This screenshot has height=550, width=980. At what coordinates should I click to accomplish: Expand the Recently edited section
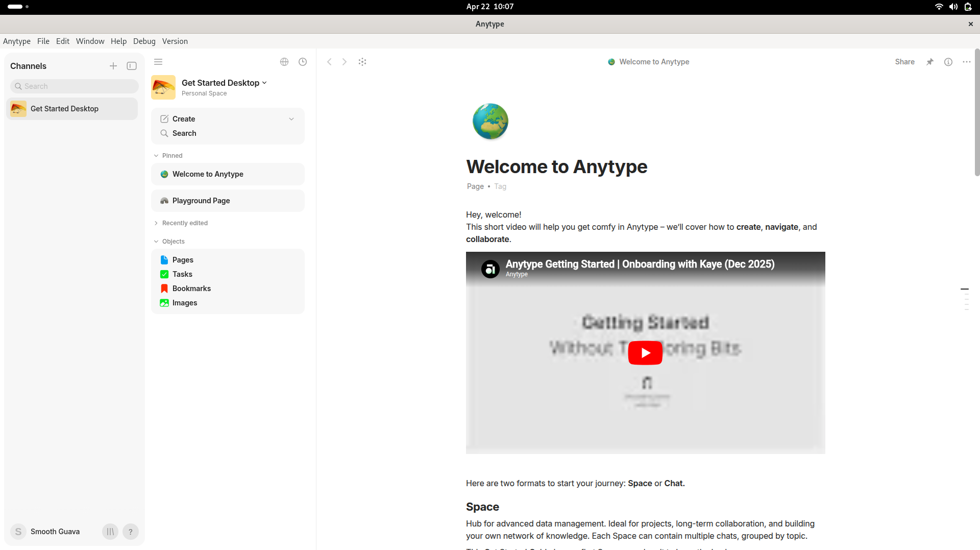(x=181, y=223)
